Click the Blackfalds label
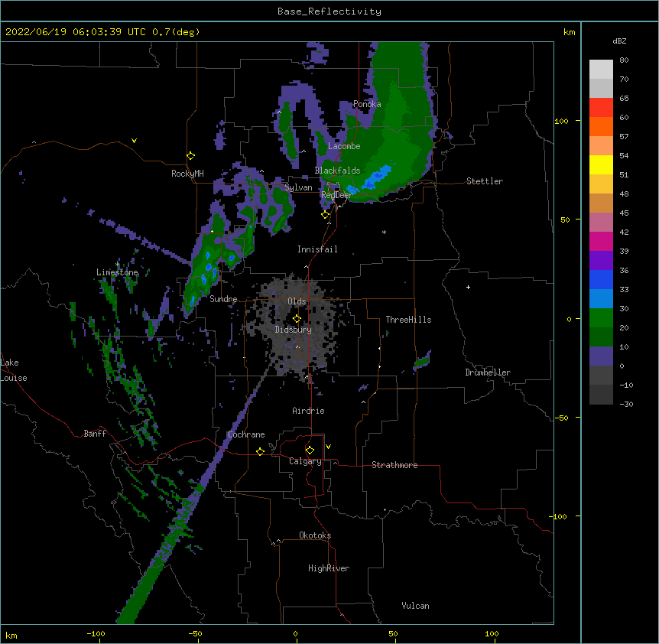The height and width of the screenshot is (644, 659). (x=337, y=171)
